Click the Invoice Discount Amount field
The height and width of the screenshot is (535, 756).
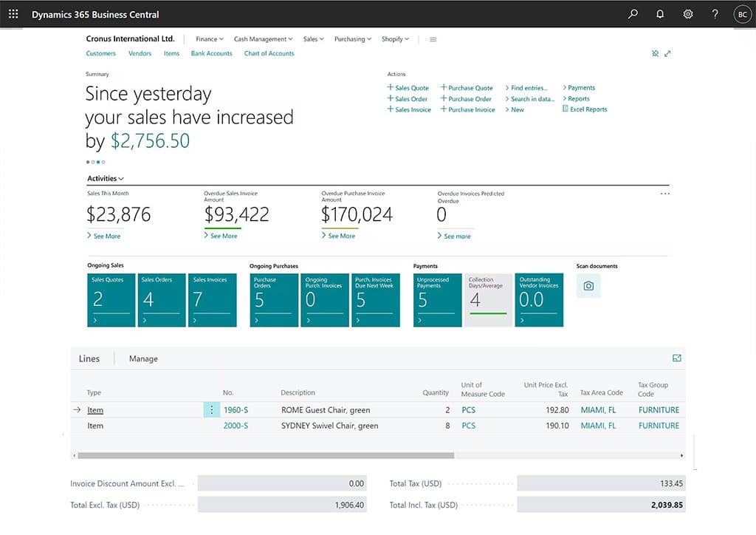[282, 483]
